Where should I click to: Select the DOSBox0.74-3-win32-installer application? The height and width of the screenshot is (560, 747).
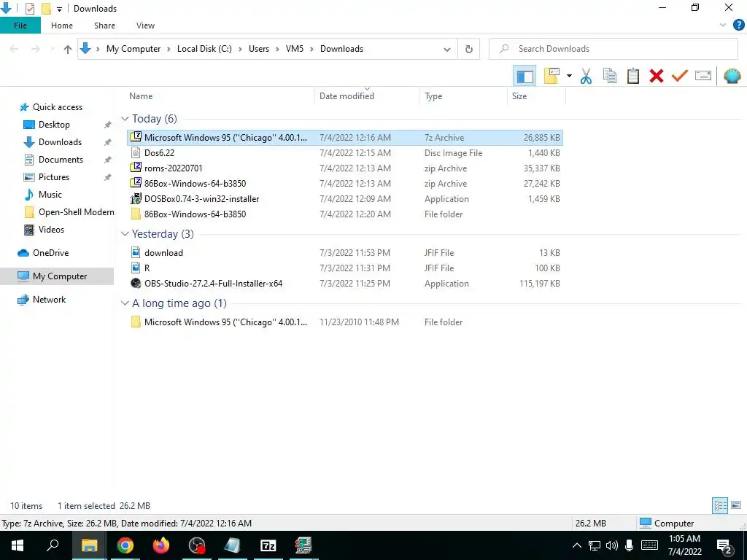coord(345,199)
